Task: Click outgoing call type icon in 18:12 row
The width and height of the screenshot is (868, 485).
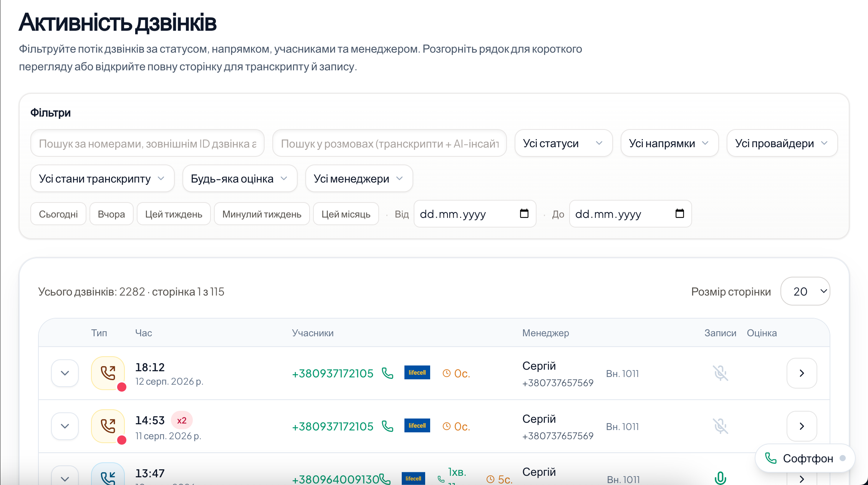Action: pyautogui.click(x=108, y=373)
